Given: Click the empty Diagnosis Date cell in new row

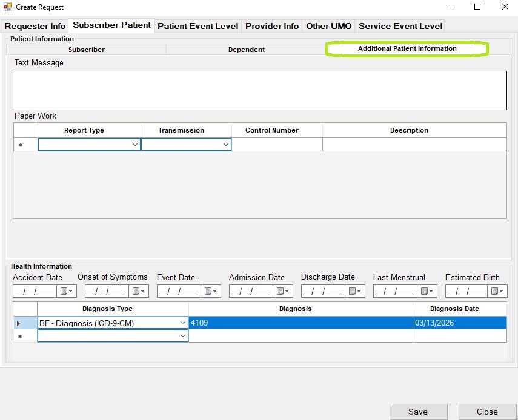Looking at the screenshot, I should (459, 336).
